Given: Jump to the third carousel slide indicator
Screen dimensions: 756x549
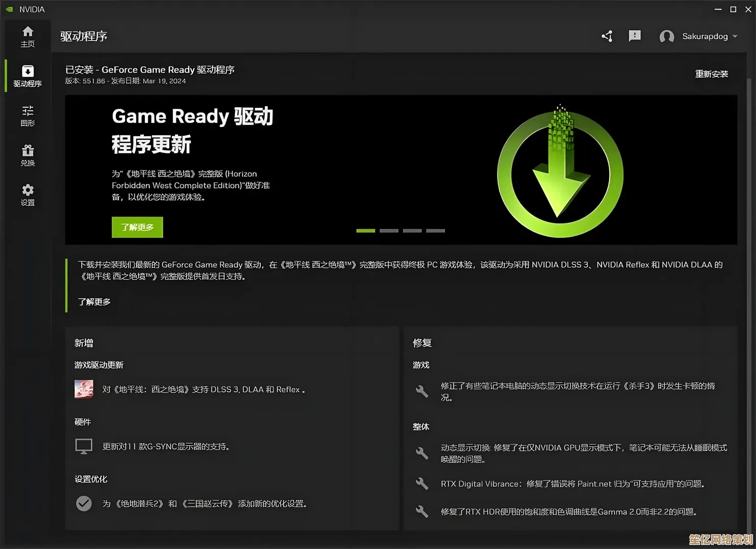Looking at the screenshot, I should (x=412, y=231).
